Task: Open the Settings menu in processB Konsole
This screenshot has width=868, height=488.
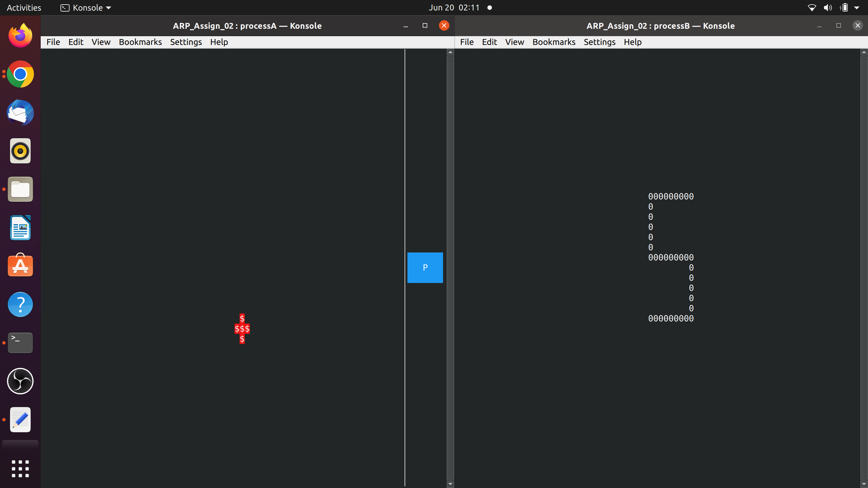Action: (x=600, y=42)
